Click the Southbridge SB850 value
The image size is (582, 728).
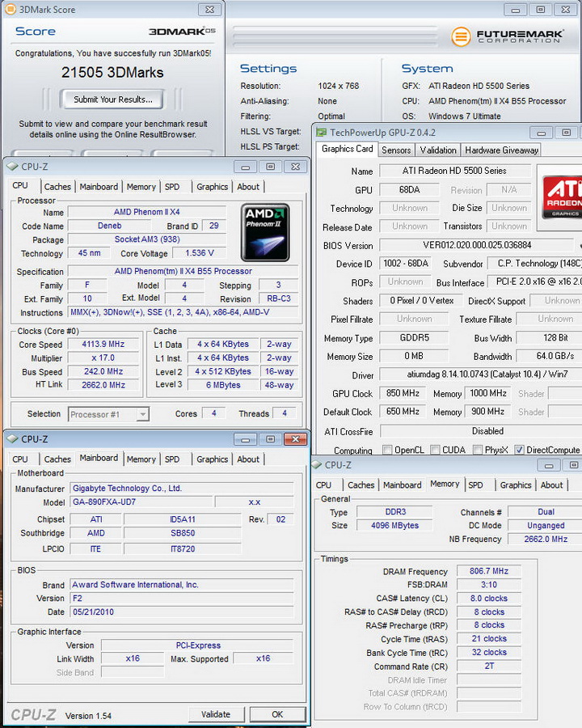click(183, 533)
